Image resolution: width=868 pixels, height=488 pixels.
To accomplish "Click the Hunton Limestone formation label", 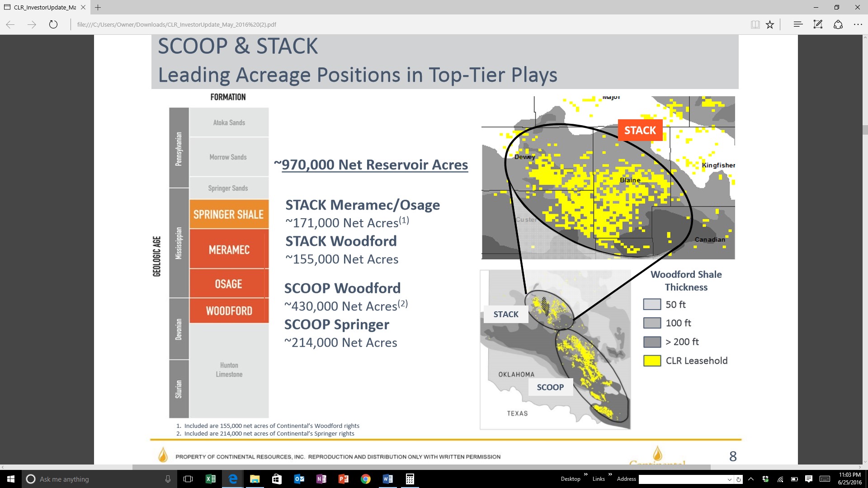I will point(229,370).
